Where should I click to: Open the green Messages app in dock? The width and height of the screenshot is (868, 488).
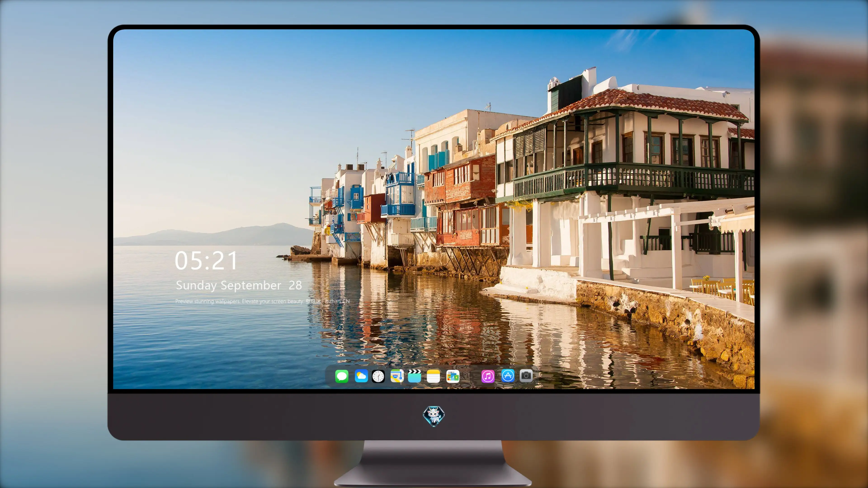pos(342,376)
